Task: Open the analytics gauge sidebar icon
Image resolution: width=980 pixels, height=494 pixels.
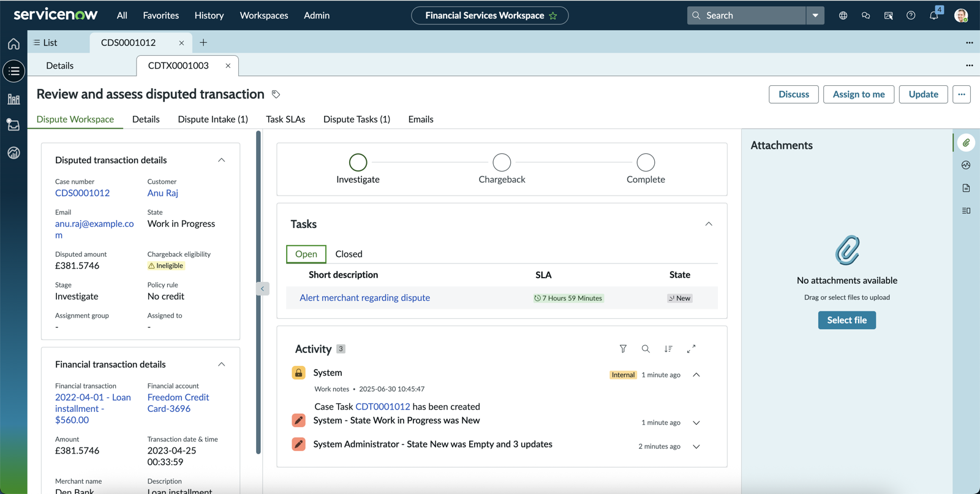Action: click(x=13, y=153)
